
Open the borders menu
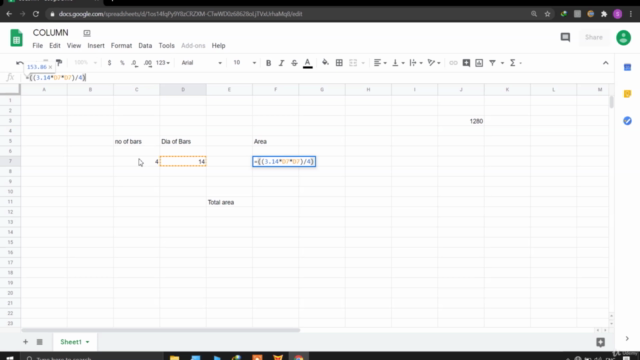point(339,63)
